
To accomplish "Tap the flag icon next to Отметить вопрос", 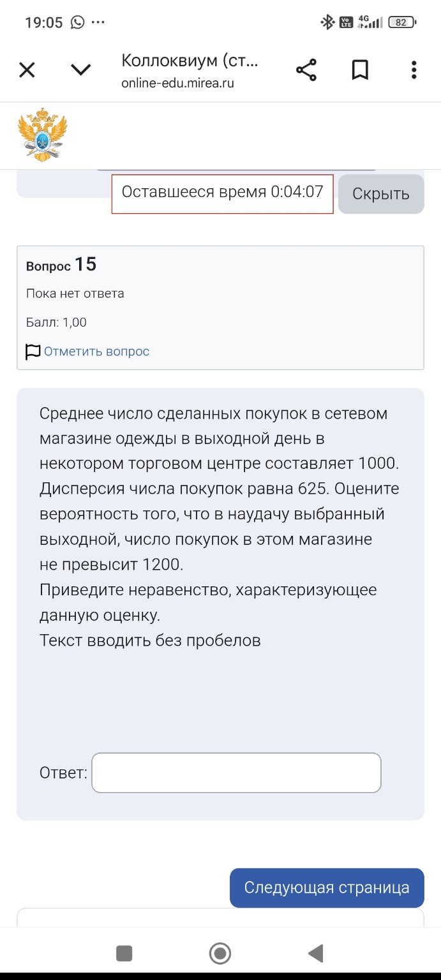I will point(31,352).
